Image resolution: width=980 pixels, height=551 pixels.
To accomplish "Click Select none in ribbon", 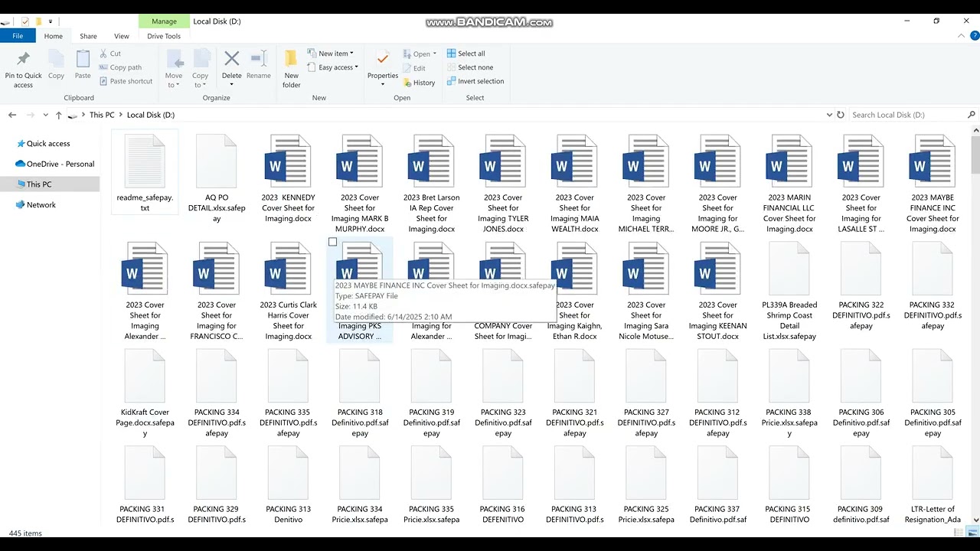I will tap(469, 67).
